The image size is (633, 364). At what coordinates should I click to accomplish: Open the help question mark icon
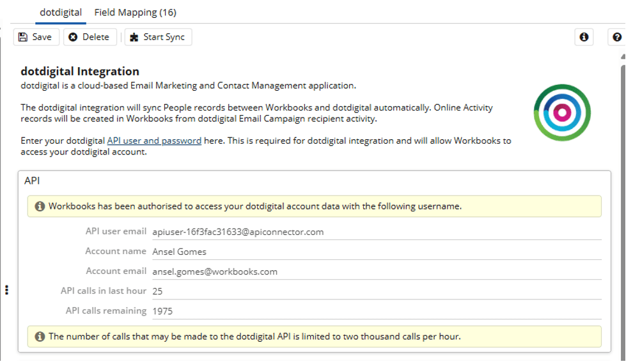point(617,37)
